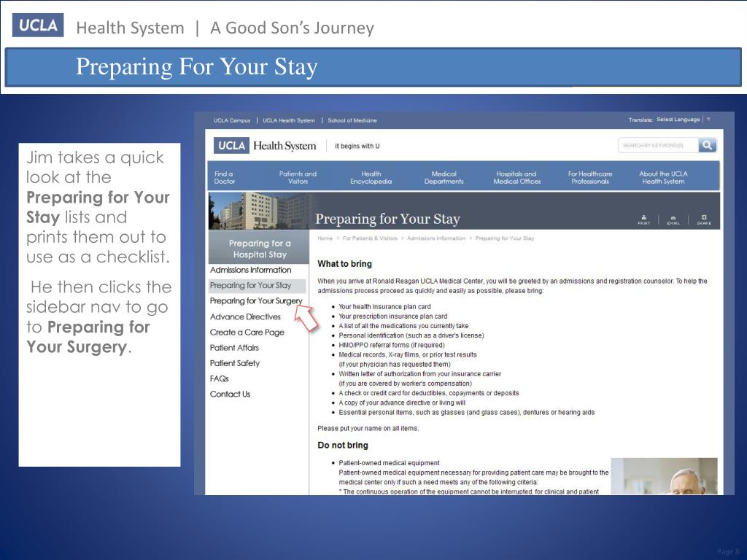Image resolution: width=747 pixels, height=560 pixels.
Task: Click 'HMO/PPO referral forms' list item
Action: pos(392,345)
